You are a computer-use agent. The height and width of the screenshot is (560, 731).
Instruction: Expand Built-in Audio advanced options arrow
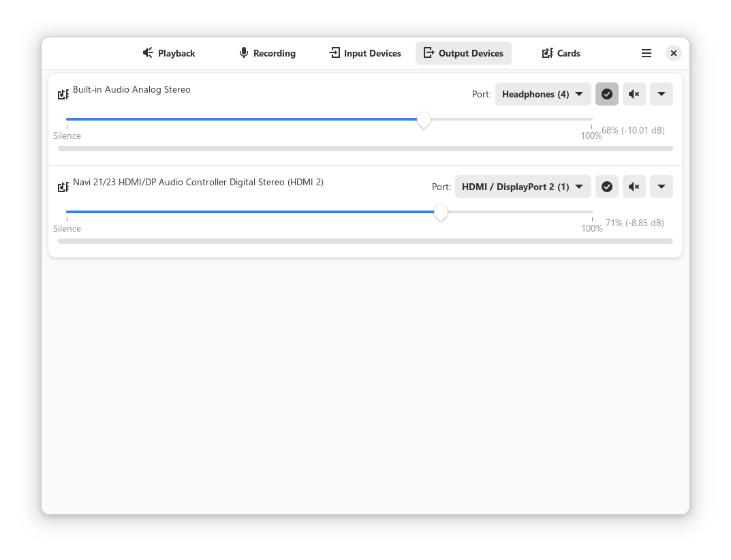tap(662, 94)
